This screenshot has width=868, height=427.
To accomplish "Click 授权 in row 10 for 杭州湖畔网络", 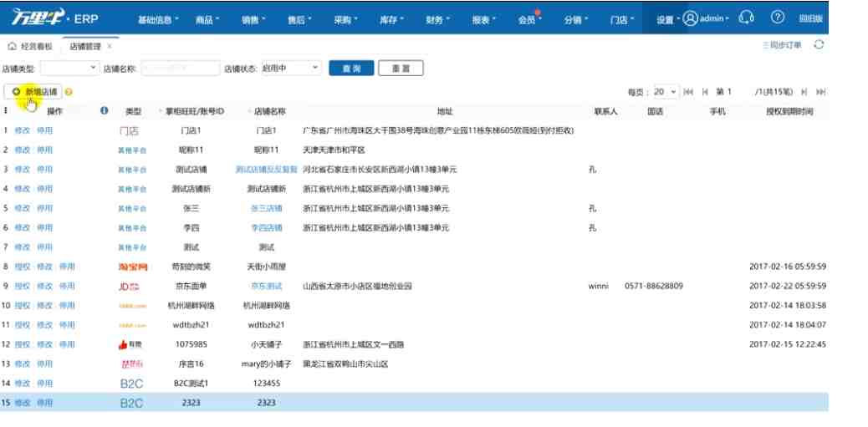I will pyautogui.click(x=22, y=305).
